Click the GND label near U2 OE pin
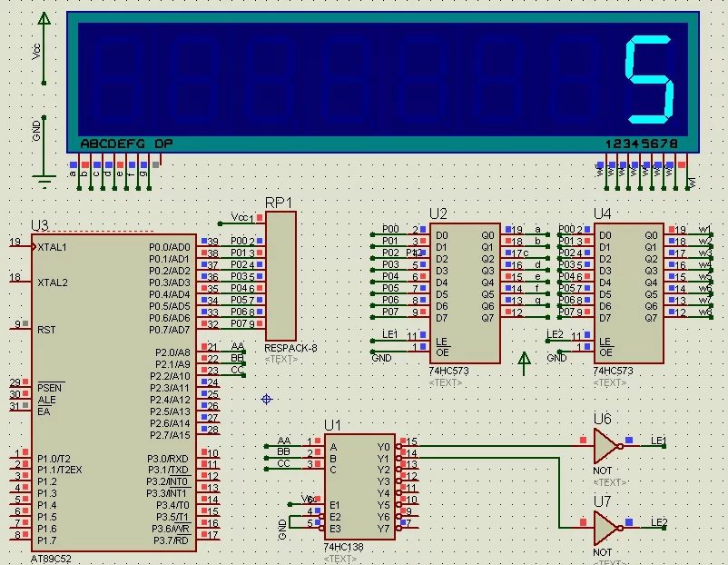728x565 pixels. point(381,358)
